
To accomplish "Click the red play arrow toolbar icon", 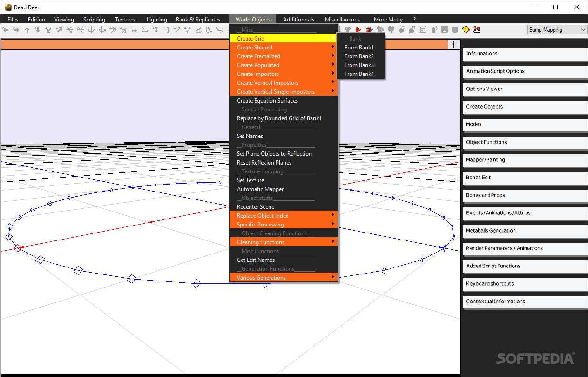I will [x=358, y=30].
